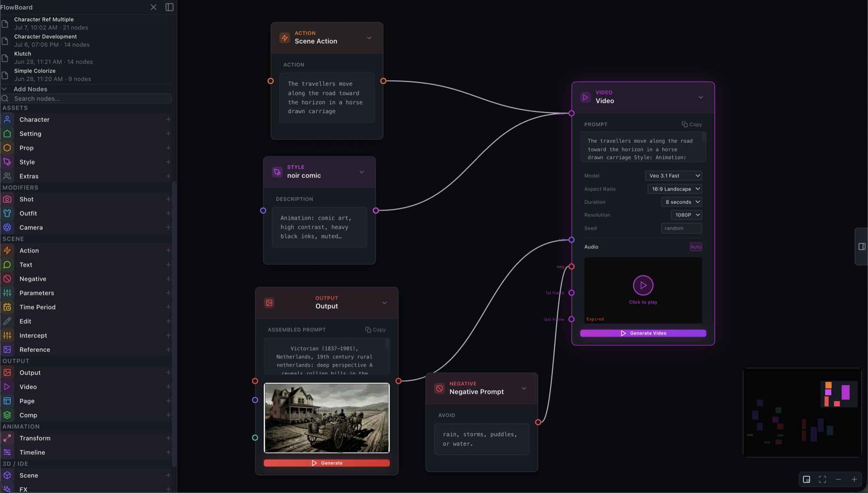Open the right side panel toggle

862,246
